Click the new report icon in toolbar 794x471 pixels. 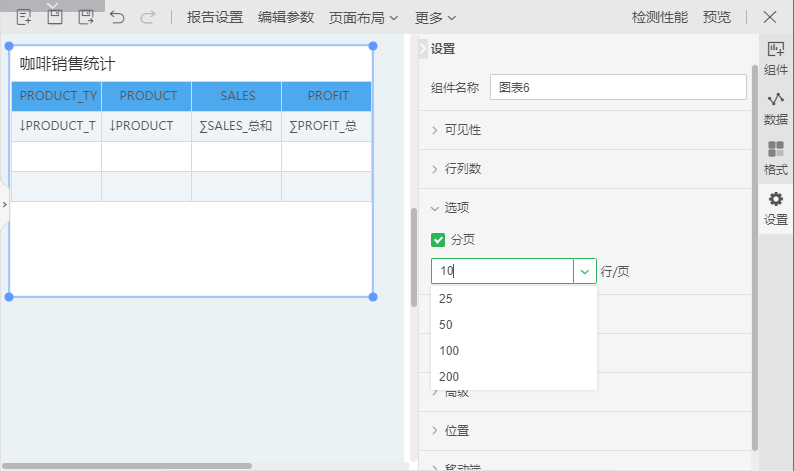pyautogui.click(x=24, y=17)
